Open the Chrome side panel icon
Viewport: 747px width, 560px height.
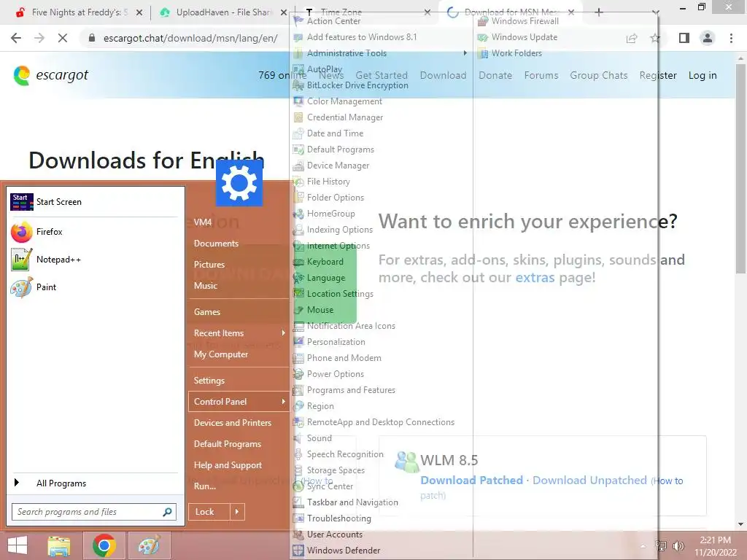[684, 38]
